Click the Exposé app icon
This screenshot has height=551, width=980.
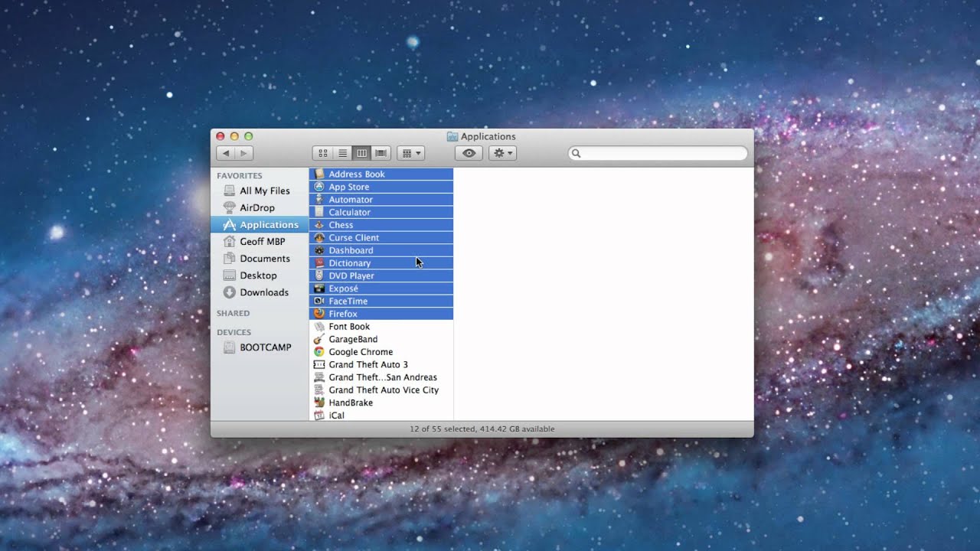319,289
